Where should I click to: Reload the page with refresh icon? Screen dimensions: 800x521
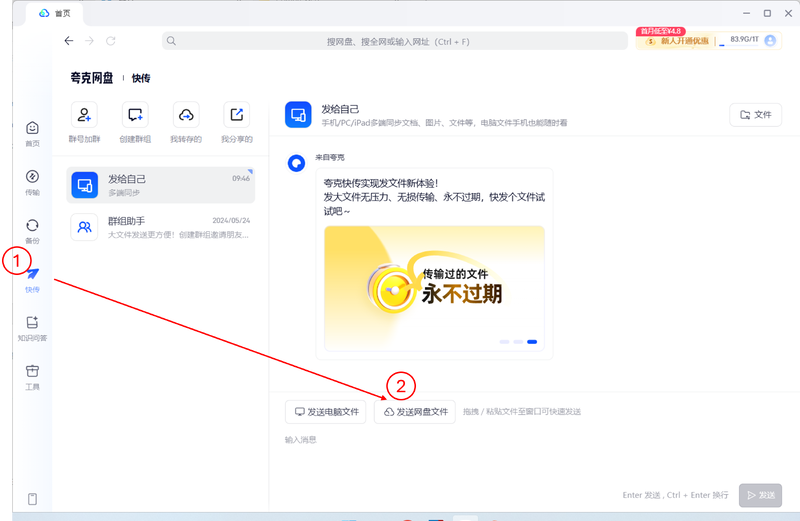(x=111, y=41)
